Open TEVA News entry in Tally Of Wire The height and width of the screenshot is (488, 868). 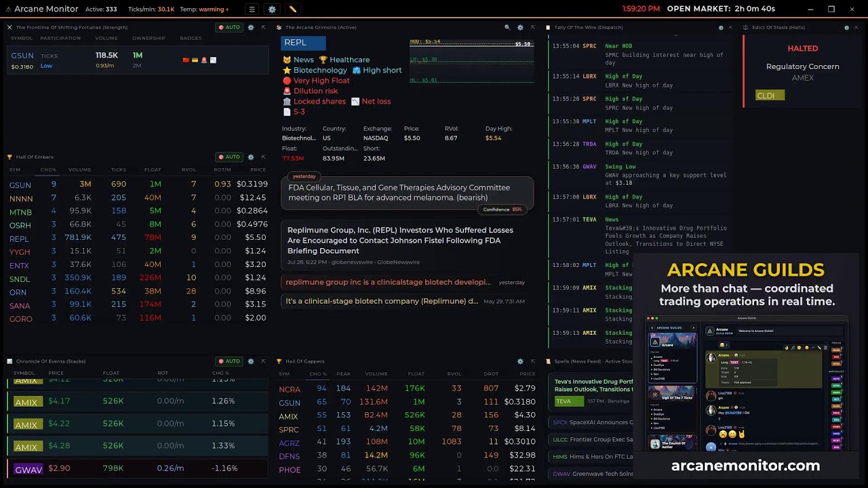[641, 236]
